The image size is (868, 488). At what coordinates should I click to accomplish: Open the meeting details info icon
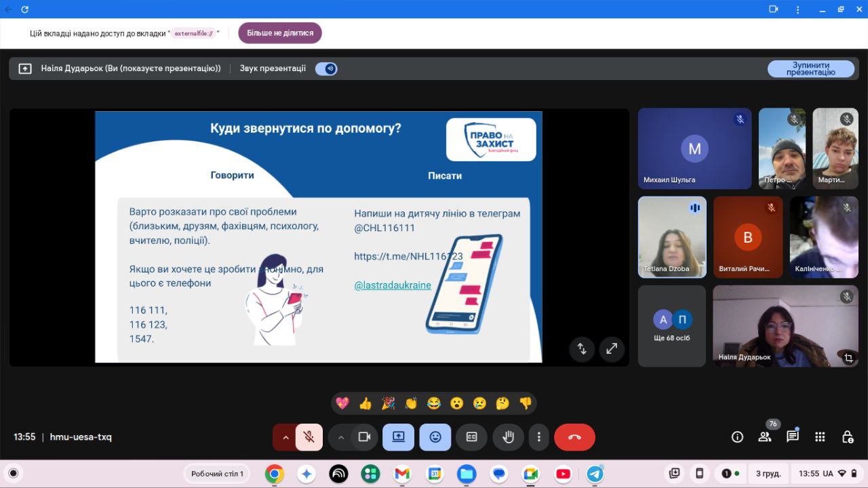coord(737,437)
